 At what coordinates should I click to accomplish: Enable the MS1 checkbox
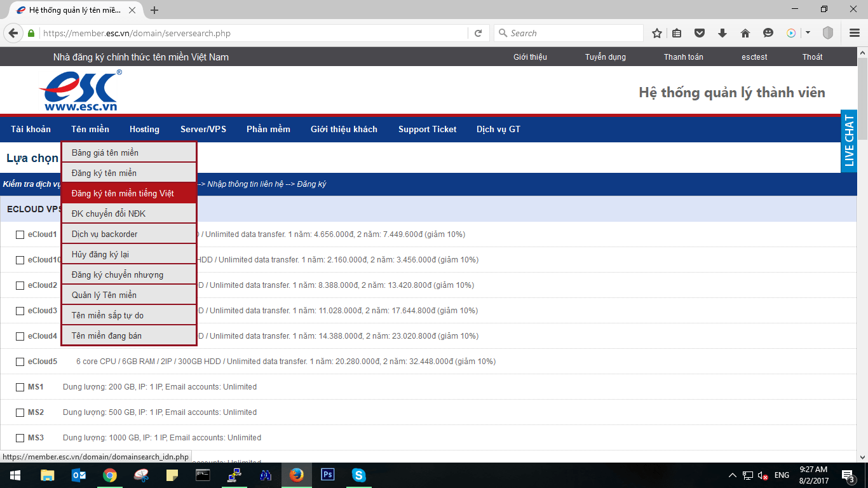(20, 387)
